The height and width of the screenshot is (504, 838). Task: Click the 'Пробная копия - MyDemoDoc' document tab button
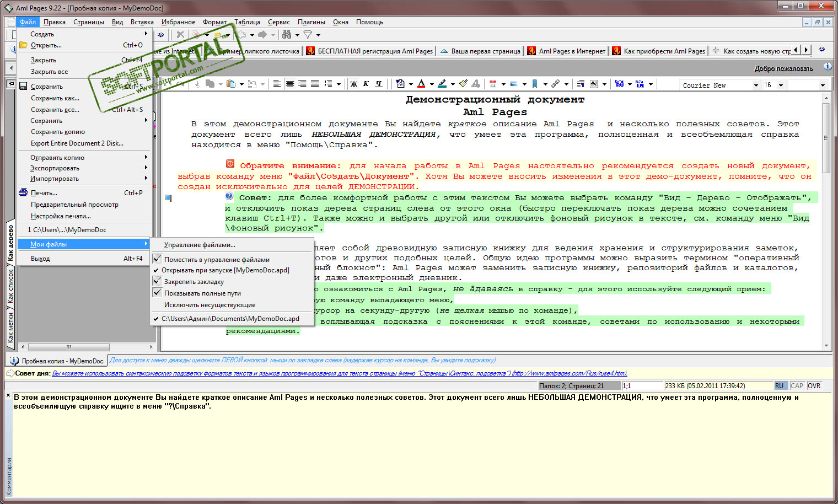(x=56, y=361)
